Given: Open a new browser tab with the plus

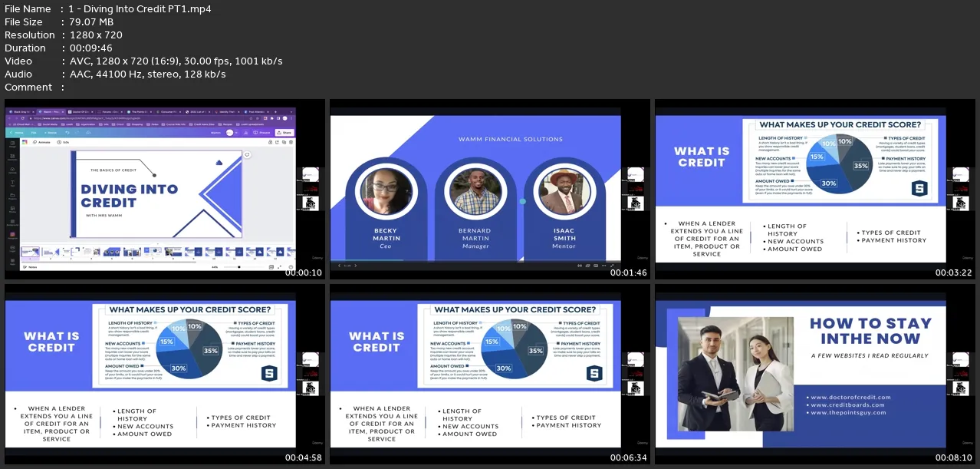Looking at the screenshot, I should click(x=275, y=112).
